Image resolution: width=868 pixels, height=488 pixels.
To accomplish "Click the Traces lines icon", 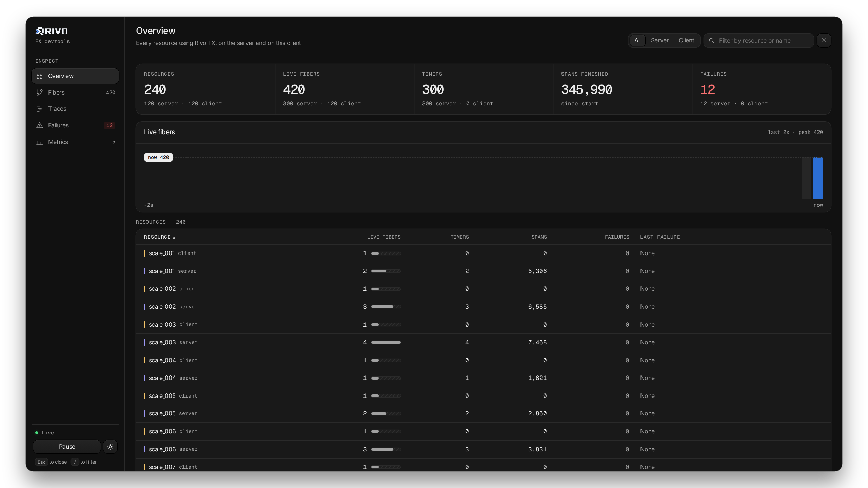I will tap(40, 109).
